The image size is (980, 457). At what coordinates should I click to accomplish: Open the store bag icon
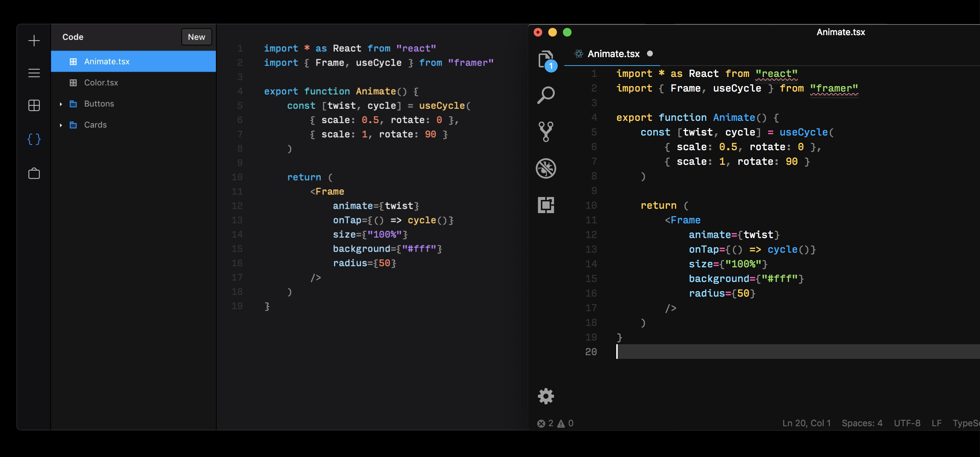pyautogui.click(x=34, y=174)
